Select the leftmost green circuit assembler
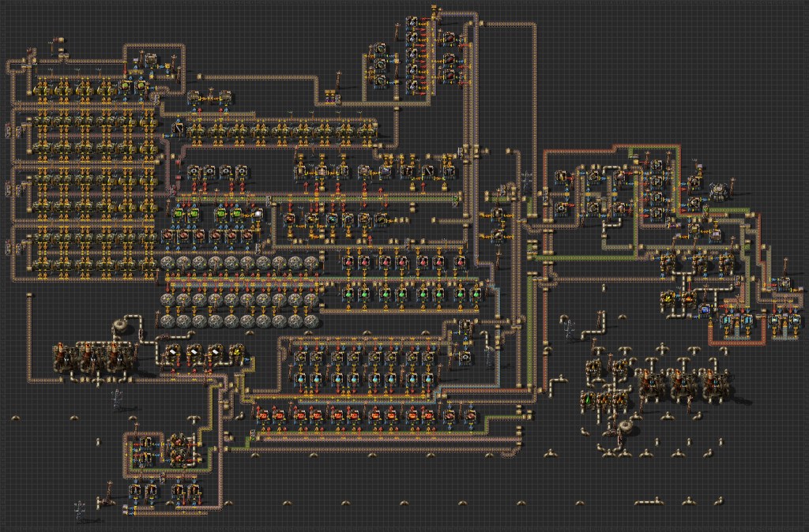Viewport: 809px width, 532px height. coord(178,212)
